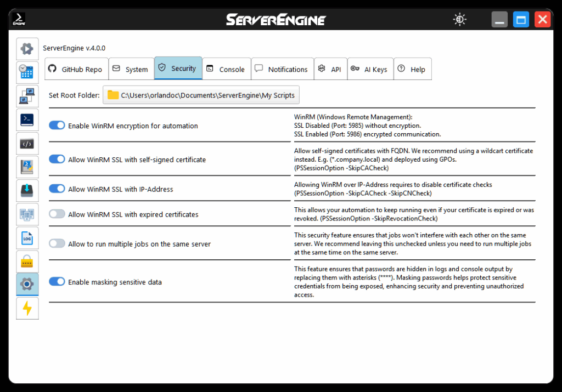Click the LOG file sidebar icon
Viewport: 562px width, 392px height.
27,238
